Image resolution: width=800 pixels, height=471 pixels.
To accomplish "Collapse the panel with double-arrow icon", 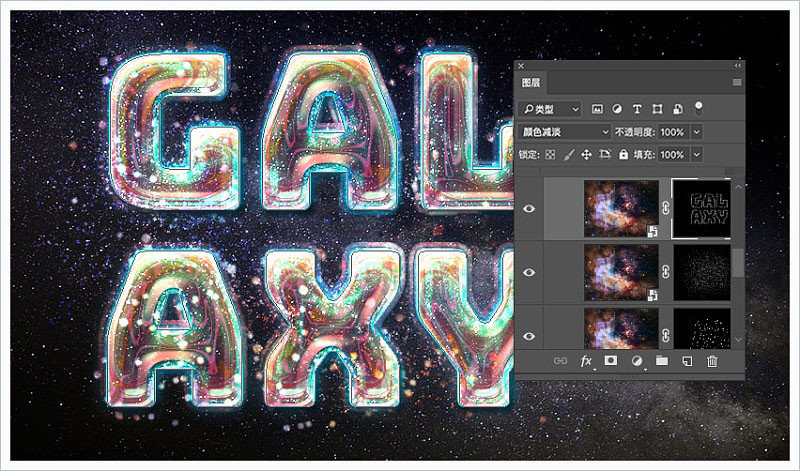I will point(737,65).
